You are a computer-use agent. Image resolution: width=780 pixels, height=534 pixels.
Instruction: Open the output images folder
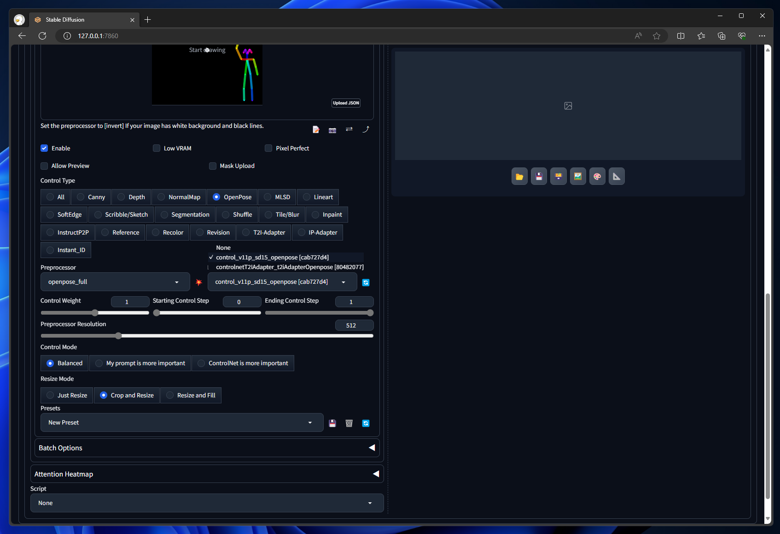click(519, 177)
